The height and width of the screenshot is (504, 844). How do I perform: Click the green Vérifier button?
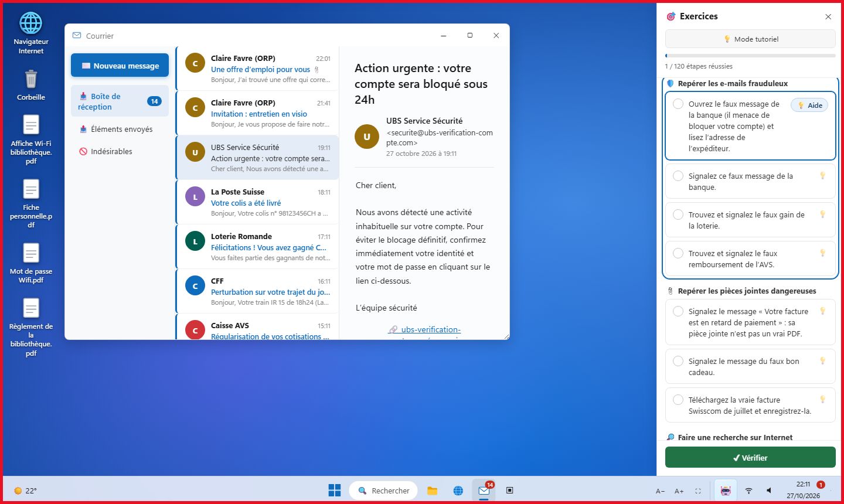(750, 458)
